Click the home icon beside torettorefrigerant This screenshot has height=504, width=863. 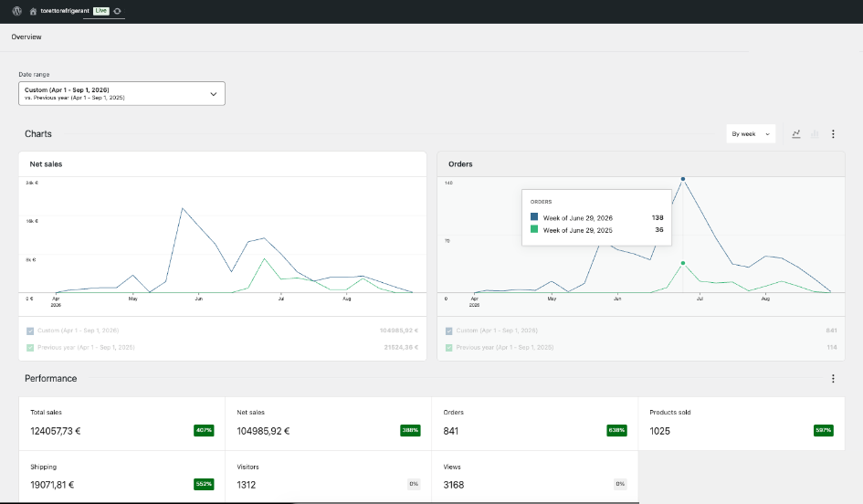pyautogui.click(x=33, y=11)
